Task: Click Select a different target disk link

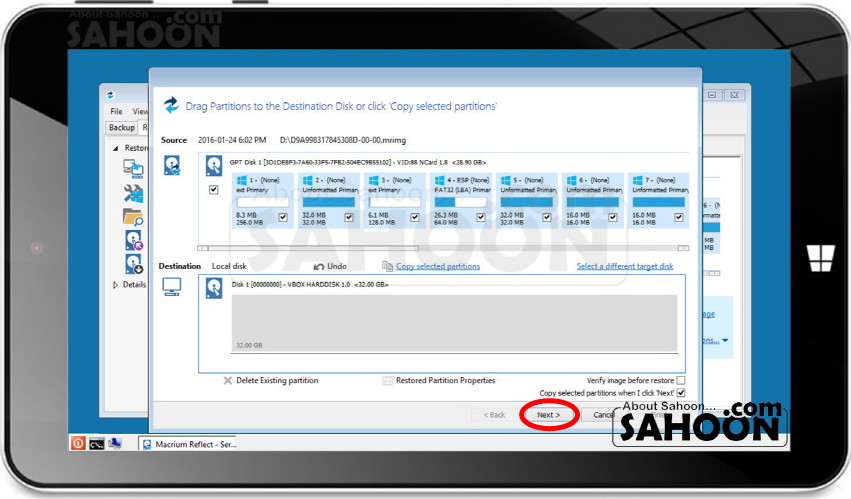Action: point(625,267)
